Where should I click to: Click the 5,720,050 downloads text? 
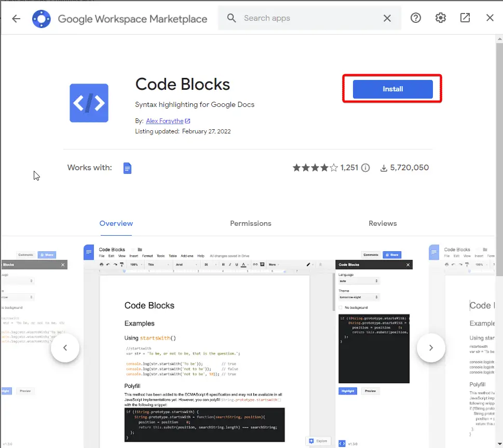point(410,168)
